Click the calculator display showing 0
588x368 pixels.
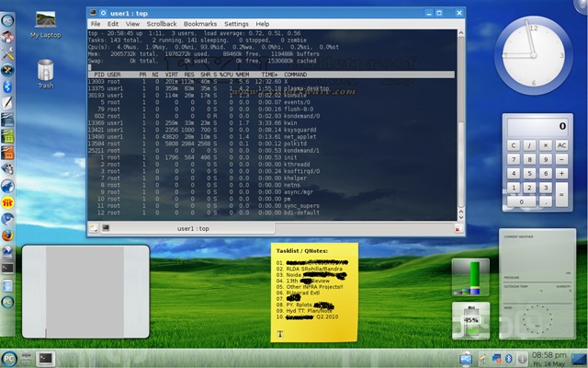click(537, 127)
